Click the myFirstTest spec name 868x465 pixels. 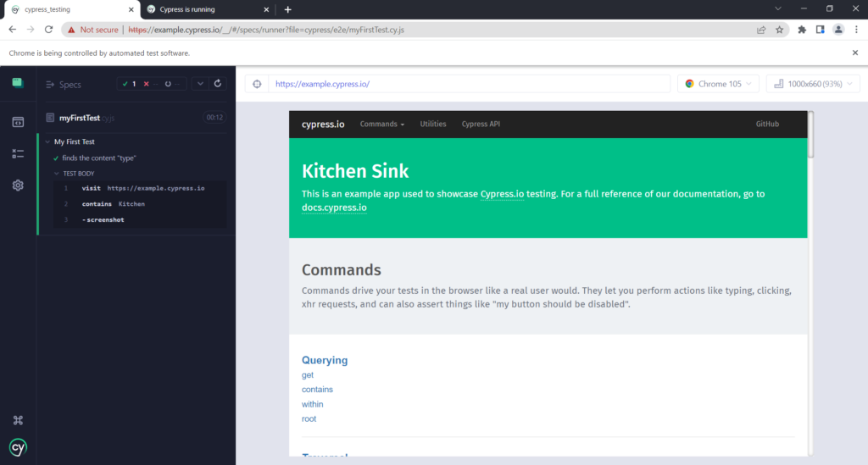click(x=80, y=118)
